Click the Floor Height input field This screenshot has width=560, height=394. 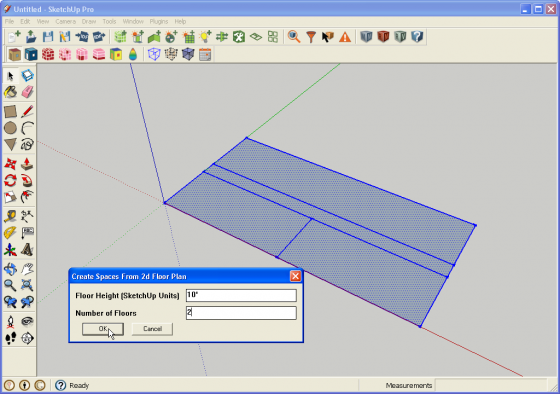(241, 295)
